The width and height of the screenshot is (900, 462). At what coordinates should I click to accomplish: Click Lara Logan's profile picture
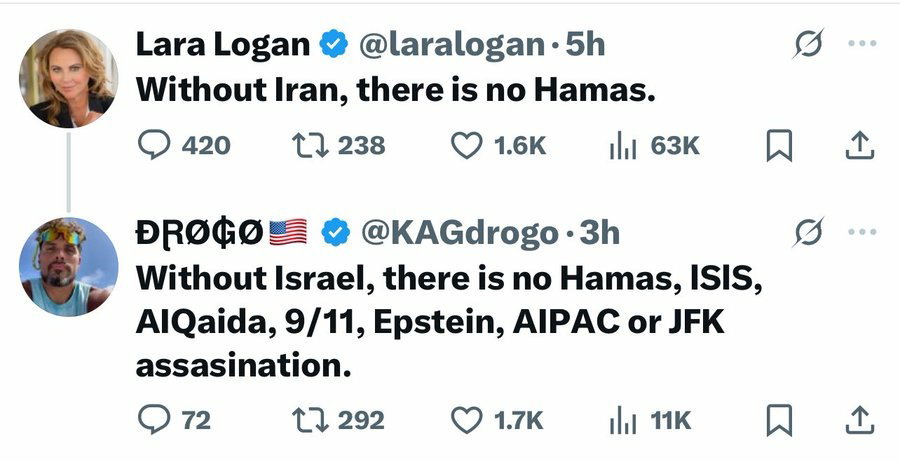coord(68,78)
